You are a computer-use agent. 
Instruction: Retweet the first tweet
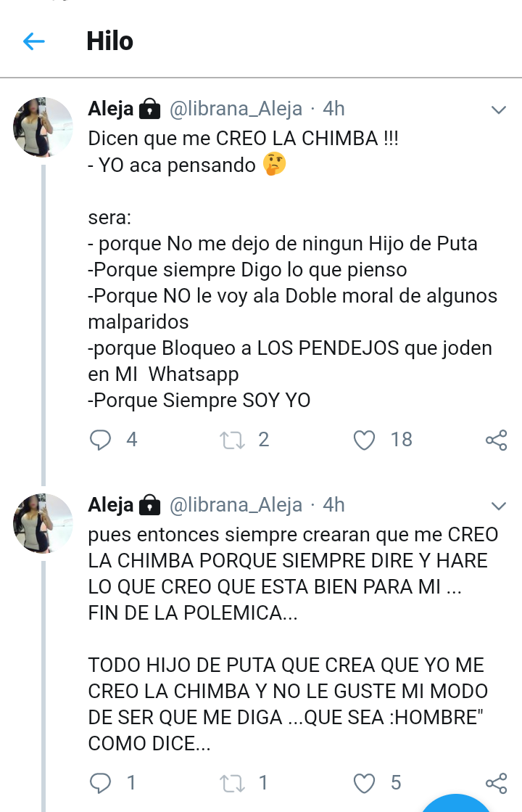pyautogui.click(x=232, y=440)
